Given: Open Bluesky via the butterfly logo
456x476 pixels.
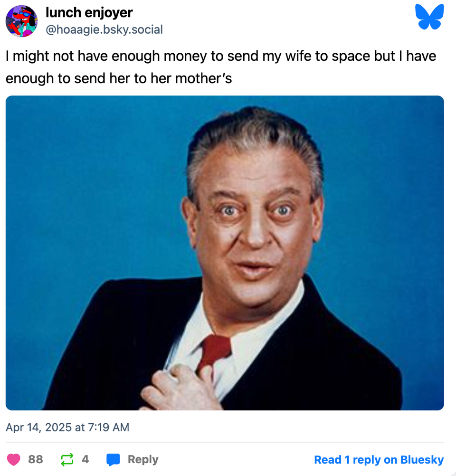Looking at the screenshot, I should tap(429, 18).
